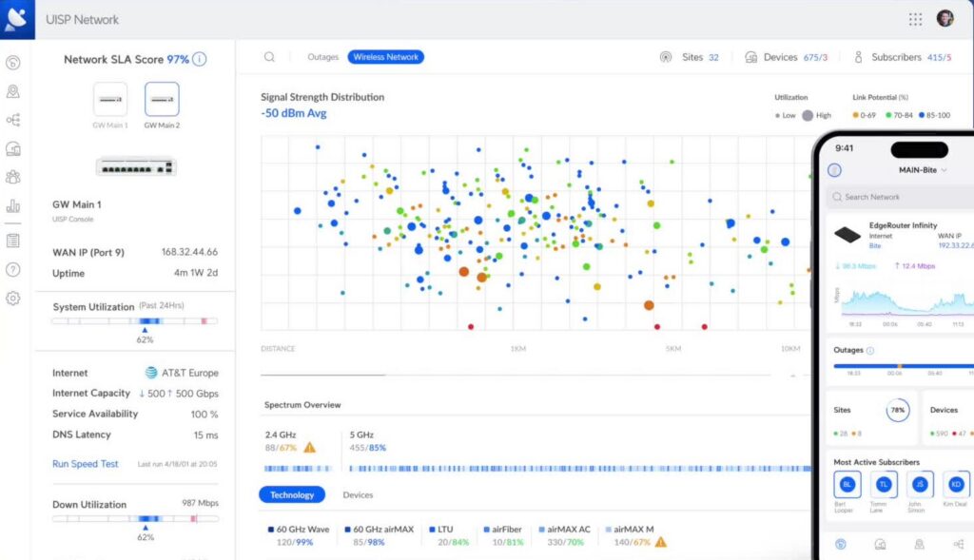Open Sites count 32 link
The image size is (974, 560).
click(x=713, y=58)
